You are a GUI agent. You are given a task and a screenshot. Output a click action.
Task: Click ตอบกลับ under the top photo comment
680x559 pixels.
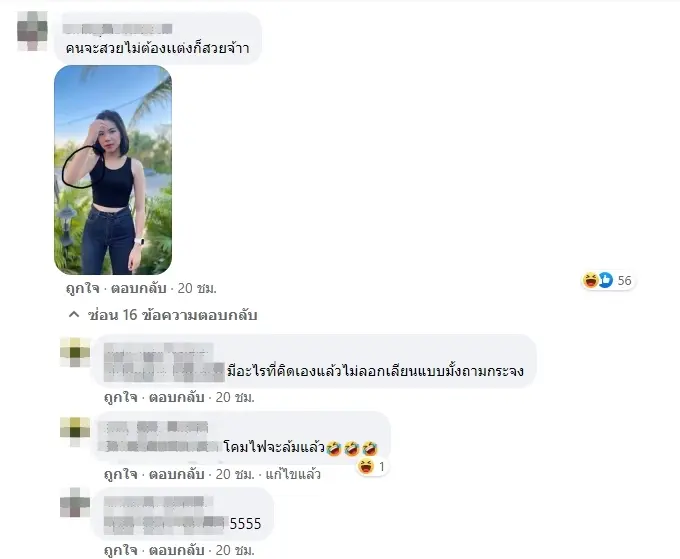click(x=139, y=288)
